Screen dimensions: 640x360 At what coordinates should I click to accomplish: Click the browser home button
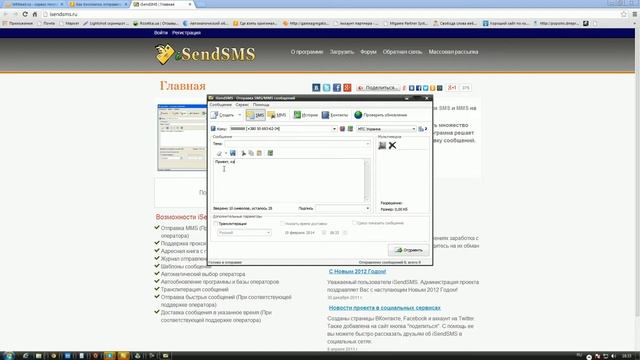coord(35,14)
